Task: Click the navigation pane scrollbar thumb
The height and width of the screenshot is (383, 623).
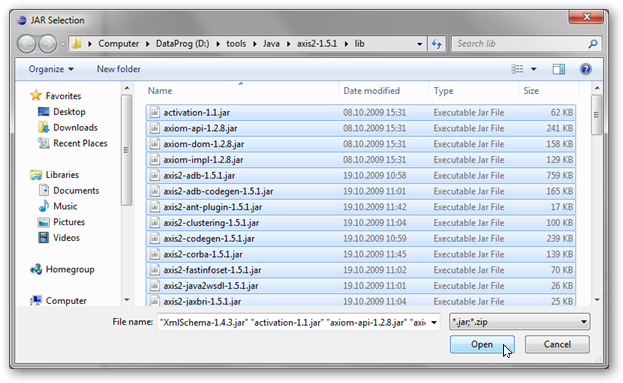Action: click(126, 150)
